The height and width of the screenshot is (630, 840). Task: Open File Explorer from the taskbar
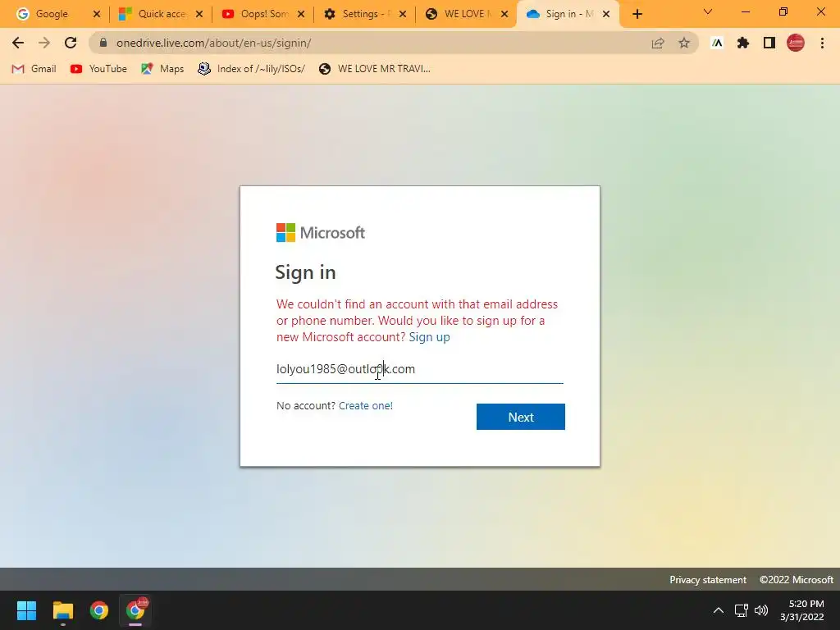point(62,610)
